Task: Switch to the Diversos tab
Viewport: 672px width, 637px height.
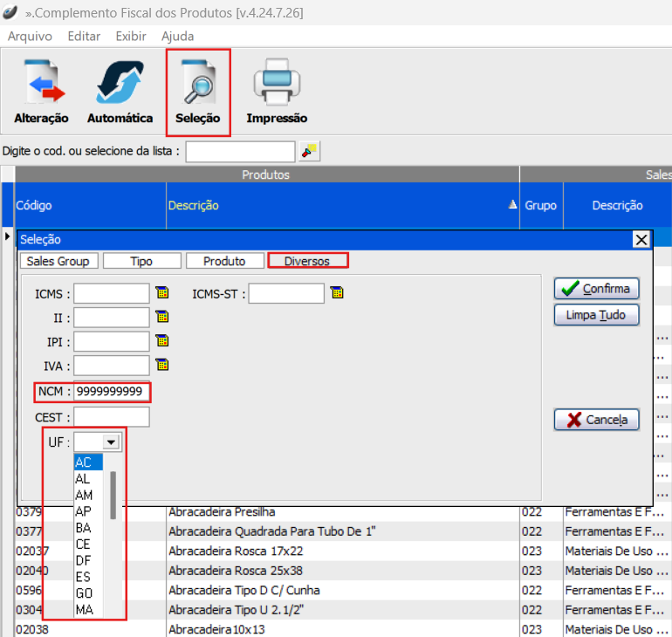Action: click(307, 261)
